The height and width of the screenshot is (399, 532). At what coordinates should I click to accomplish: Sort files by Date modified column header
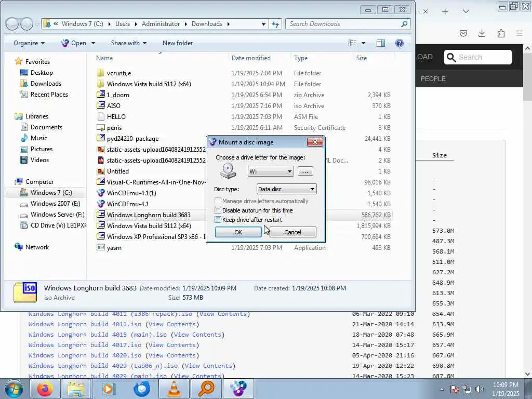coord(251,58)
